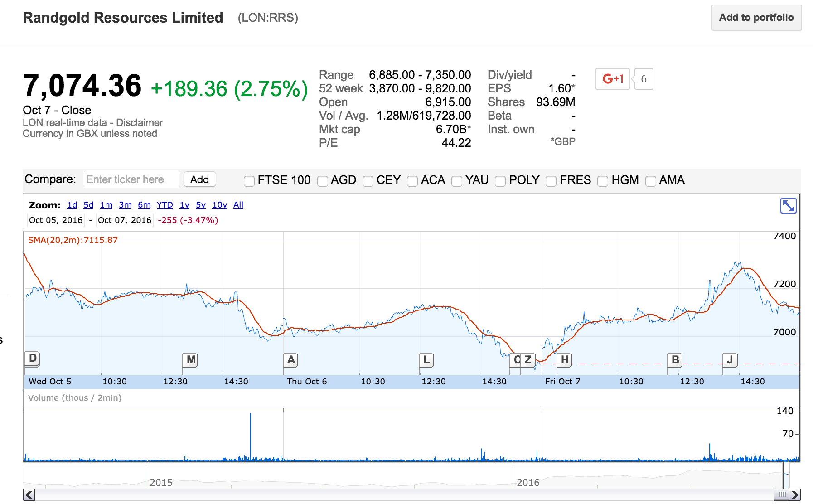The image size is (813, 504).
Task: Click the G+1 count bubble showing 6
Action: point(643,79)
